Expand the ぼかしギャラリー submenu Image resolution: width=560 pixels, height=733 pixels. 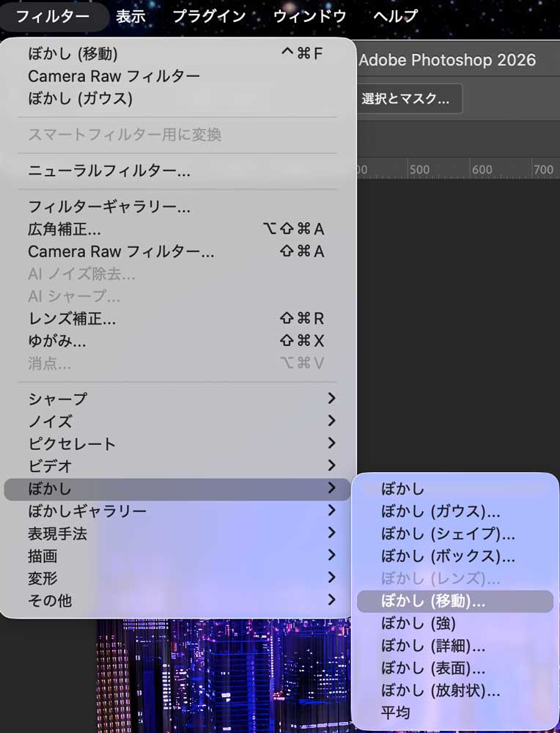[x=177, y=511]
